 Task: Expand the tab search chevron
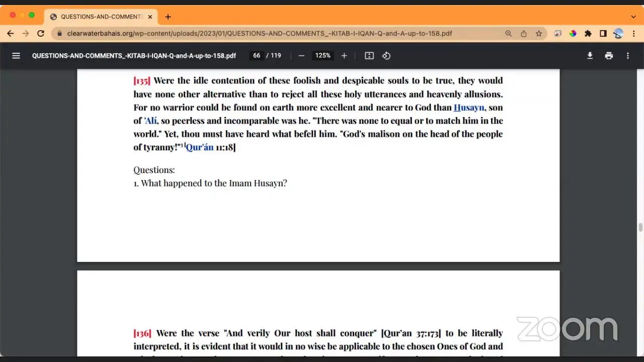(633, 17)
